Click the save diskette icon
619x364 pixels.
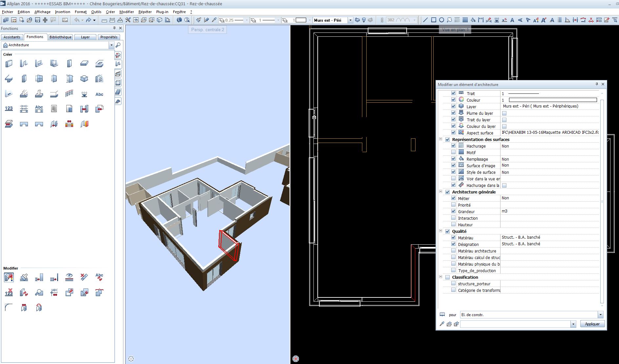point(37,20)
